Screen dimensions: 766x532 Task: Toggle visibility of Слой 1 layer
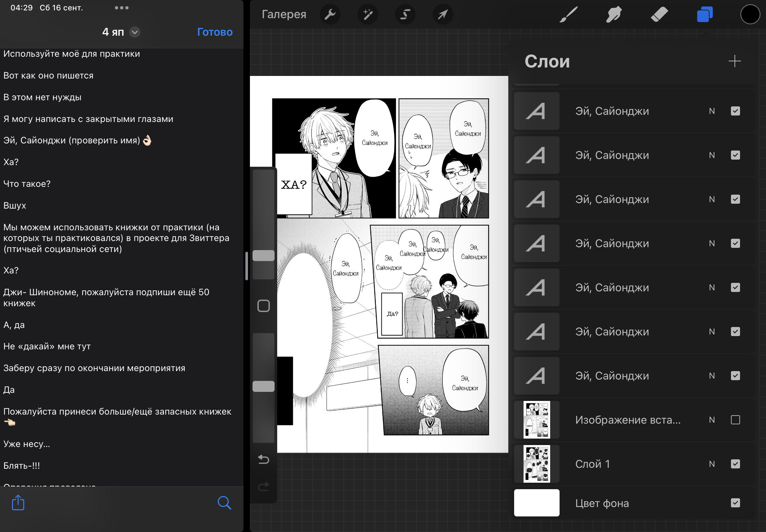pos(735,464)
